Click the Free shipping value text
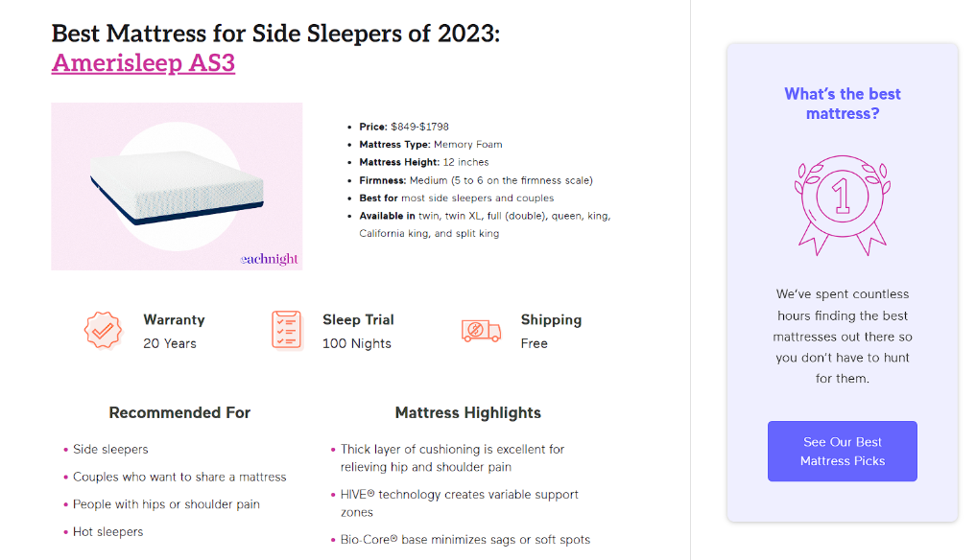Image resolution: width=976 pixels, height=560 pixels. [535, 343]
